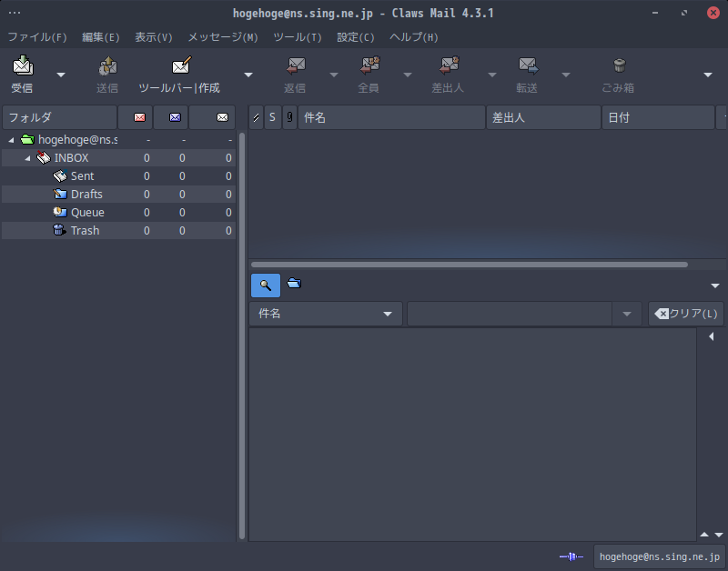Open the 表示(V) menu
Viewport: 728px width, 571px height.
click(x=154, y=37)
